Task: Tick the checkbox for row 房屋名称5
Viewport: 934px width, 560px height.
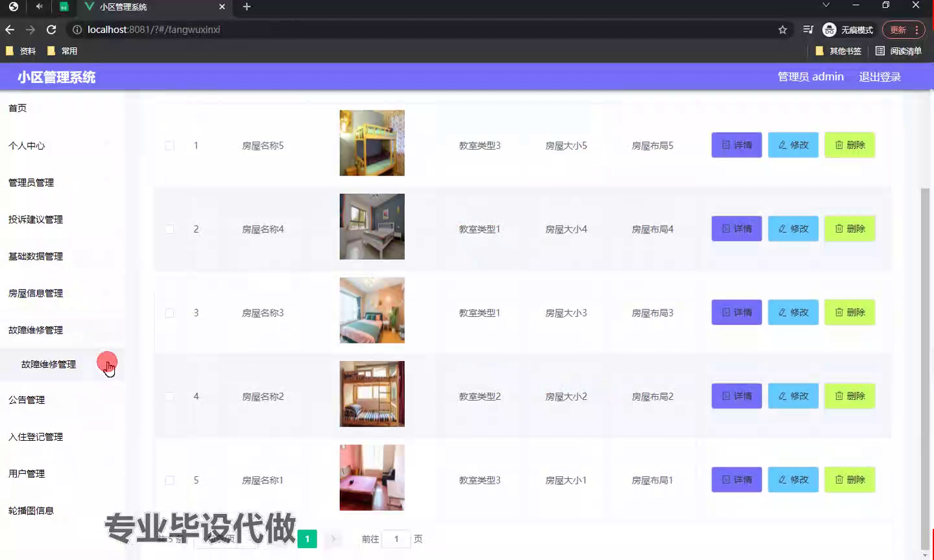Action: 169,146
